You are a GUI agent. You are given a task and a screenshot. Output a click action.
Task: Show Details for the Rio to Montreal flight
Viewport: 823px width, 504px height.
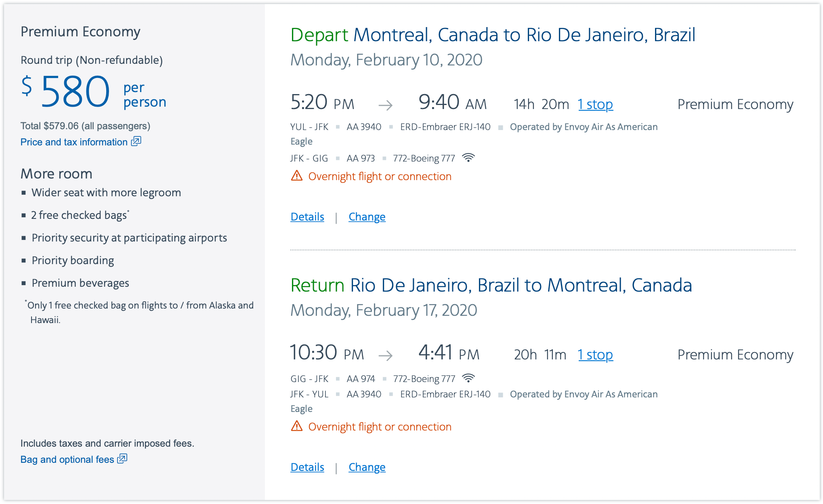307,467
